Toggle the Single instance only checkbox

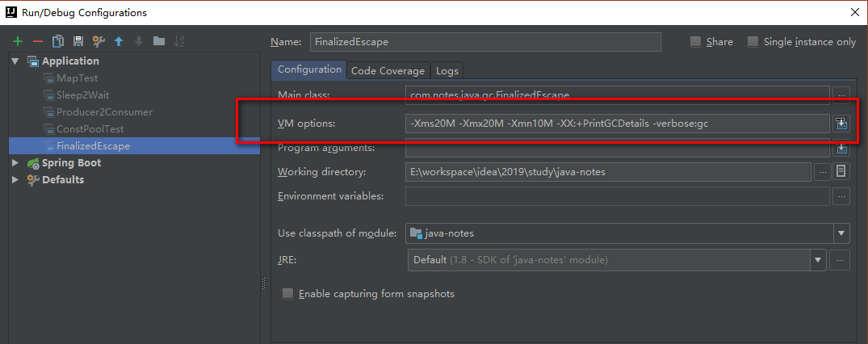(x=753, y=42)
